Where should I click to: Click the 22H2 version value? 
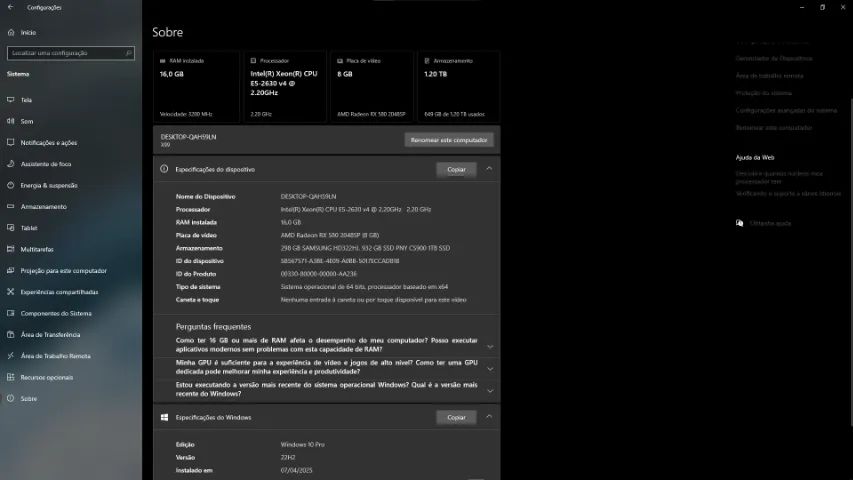point(288,458)
